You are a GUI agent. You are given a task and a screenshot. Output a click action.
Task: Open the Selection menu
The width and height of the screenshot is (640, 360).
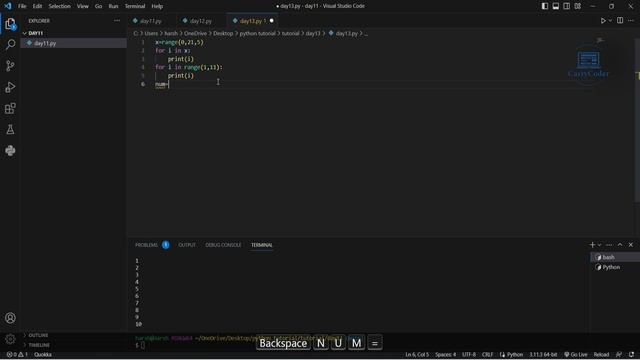[x=60, y=6]
